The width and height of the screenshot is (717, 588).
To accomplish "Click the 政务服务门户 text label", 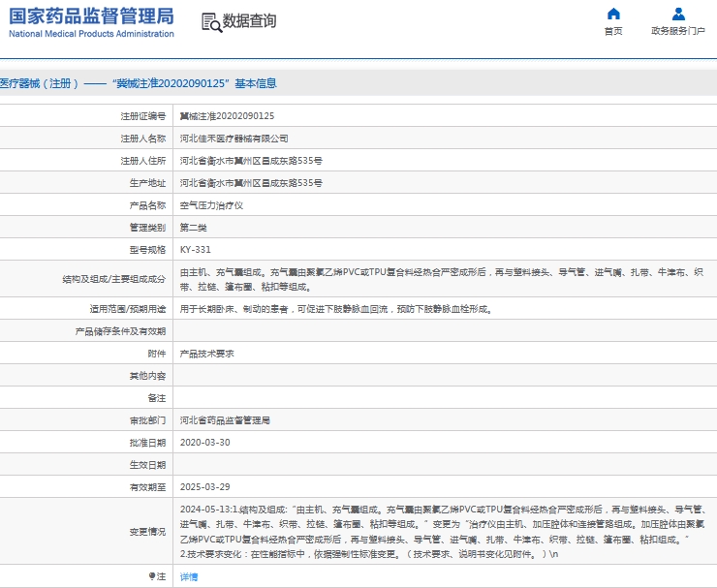I will click(x=678, y=31).
